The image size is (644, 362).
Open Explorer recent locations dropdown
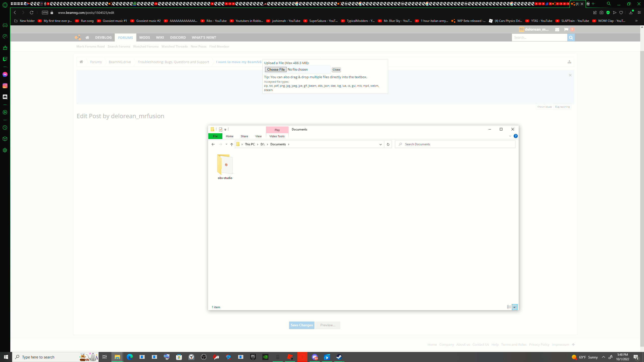226,144
